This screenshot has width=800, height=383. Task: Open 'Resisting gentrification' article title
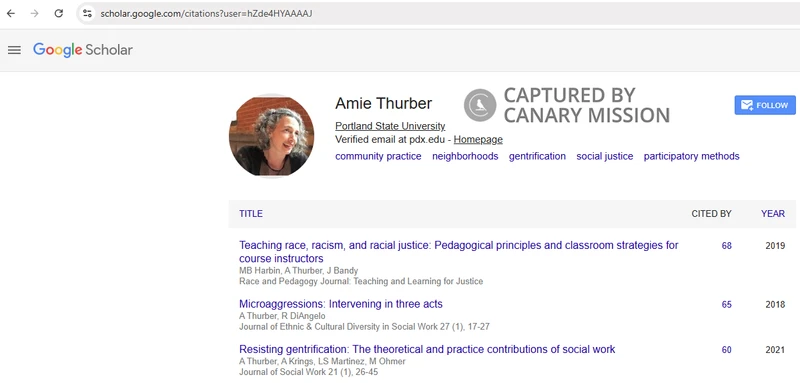click(427, 349)
